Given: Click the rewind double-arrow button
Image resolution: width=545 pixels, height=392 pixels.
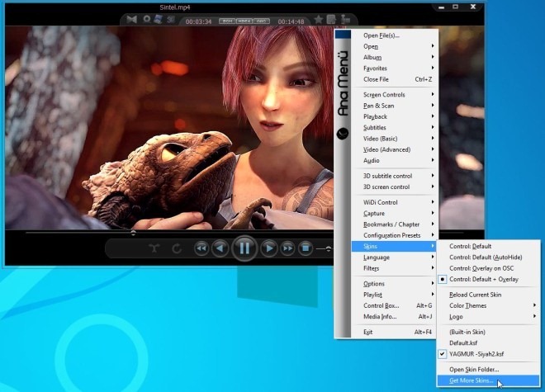Looking at the screenshot, I should click(x=201, y=248).
